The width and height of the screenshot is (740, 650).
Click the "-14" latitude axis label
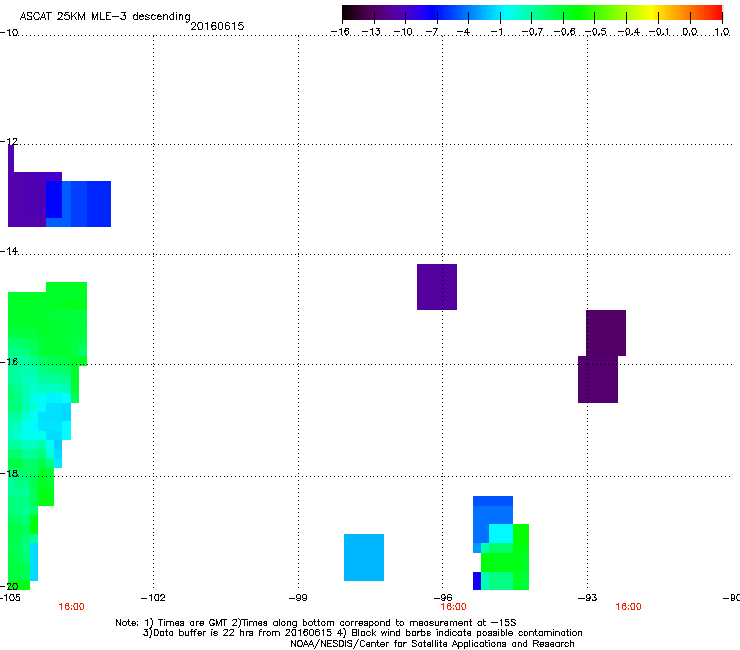[9, 251]
